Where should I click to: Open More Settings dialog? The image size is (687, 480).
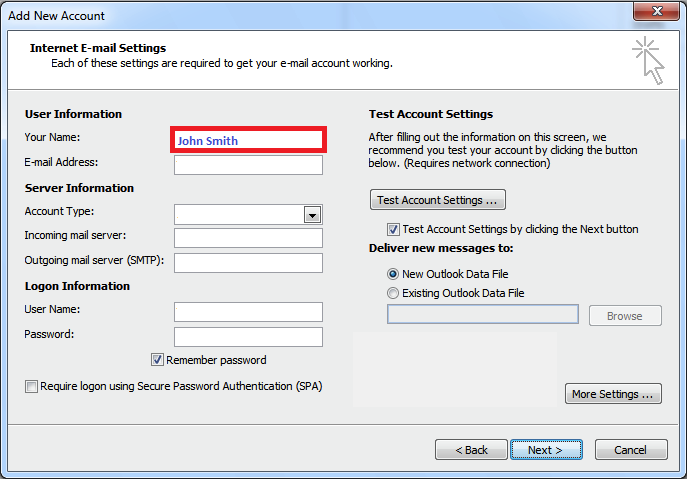613,394
